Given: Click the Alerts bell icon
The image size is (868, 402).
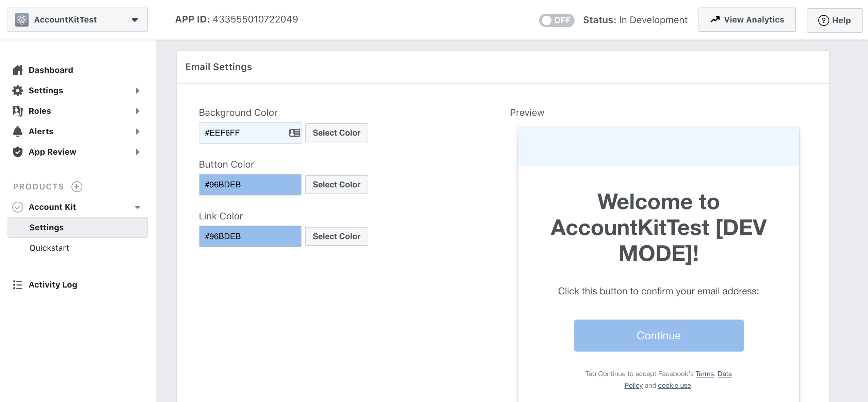Looking at the screenshot, I should [x=18, y=132].
